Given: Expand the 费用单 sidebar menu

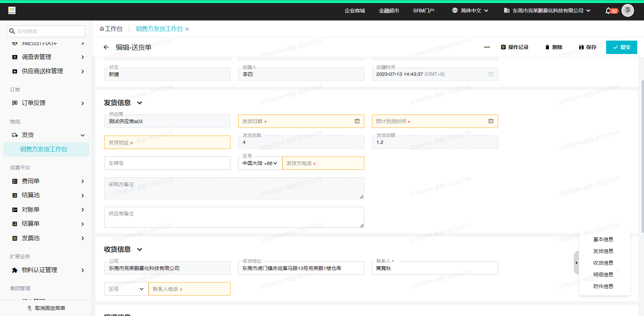Looking at the screenshot, I should (47, 181).
